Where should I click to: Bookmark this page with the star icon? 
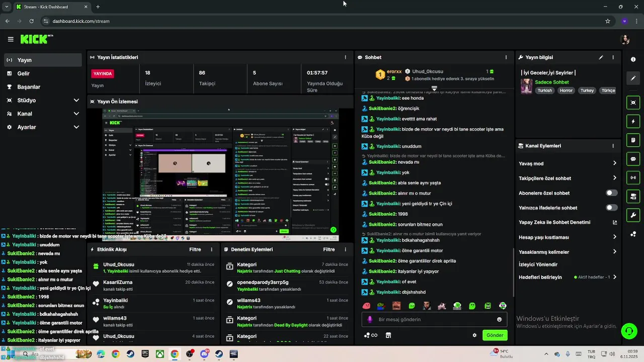(608, 21)
